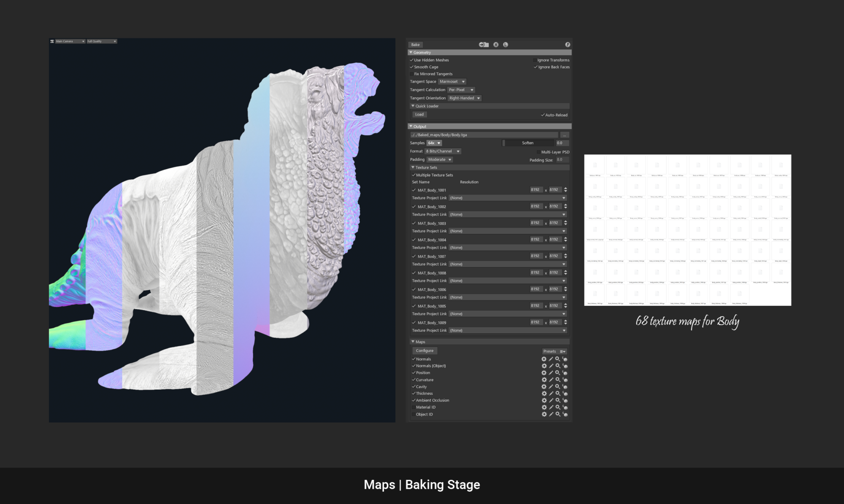Enable the Fix Mirrored Tangents checkbox
The width and height of the screenshot is (844, 504).
412,74
